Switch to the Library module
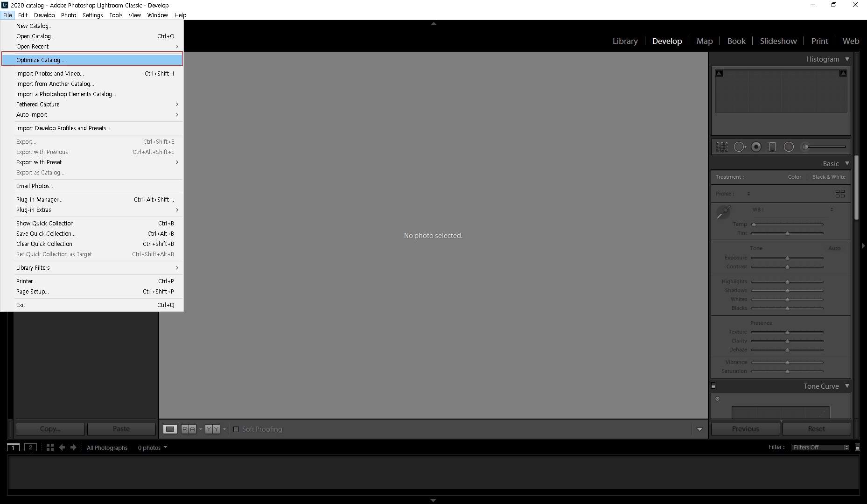This screenshot has height=504, width=867. coord(625,41)
